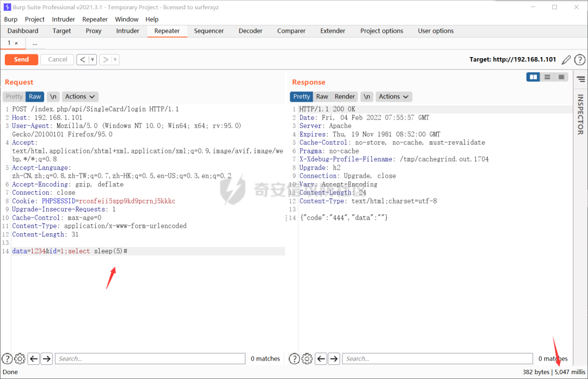
Task: Switch to Proxy tab
Action: pyautogui.click(x=94, y=31)
